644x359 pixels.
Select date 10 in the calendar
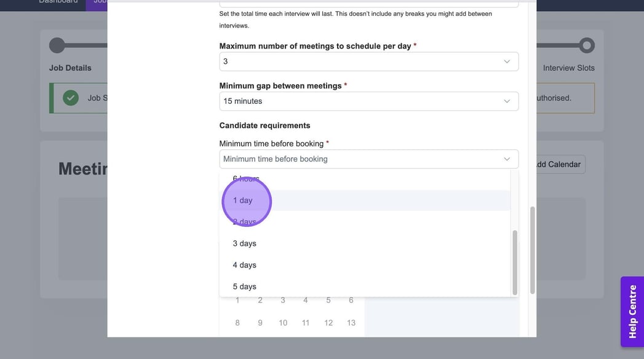(283, 323)
